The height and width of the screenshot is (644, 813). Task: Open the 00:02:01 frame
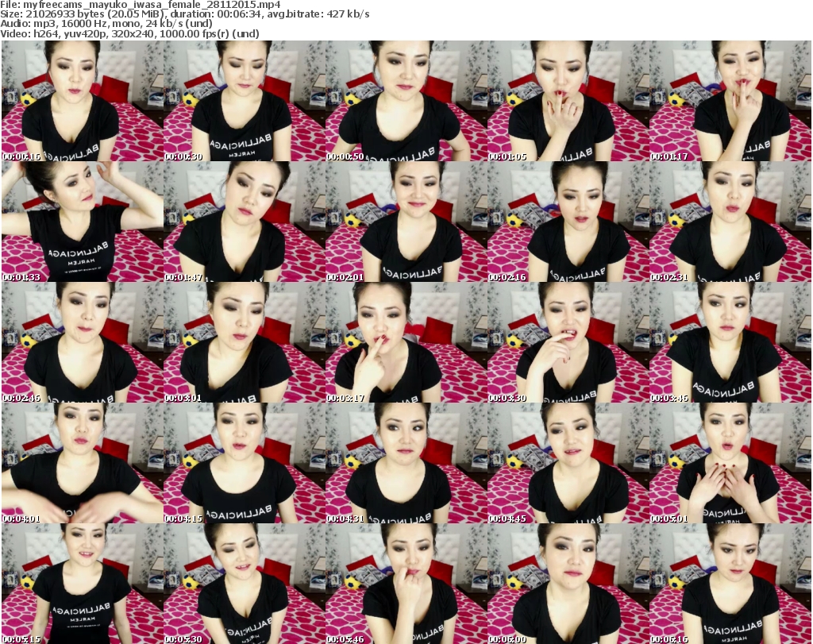pos(406,222)
